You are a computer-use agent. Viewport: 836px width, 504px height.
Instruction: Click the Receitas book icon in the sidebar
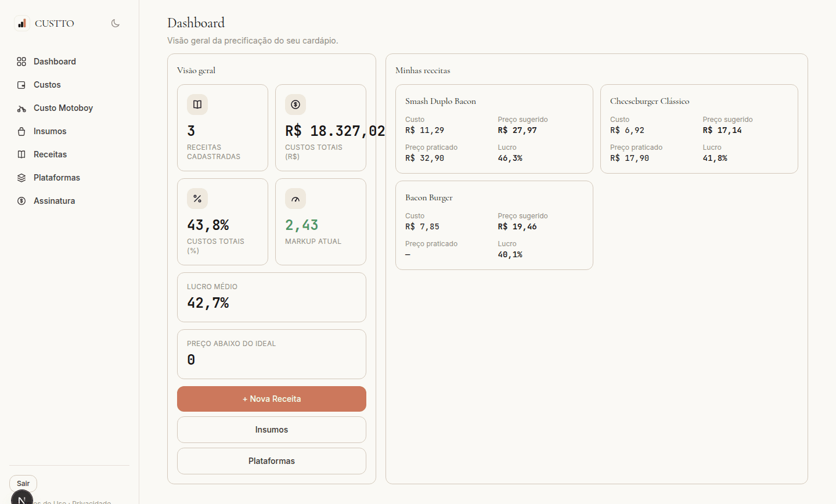pyautogui.click(x=21, y=154)
